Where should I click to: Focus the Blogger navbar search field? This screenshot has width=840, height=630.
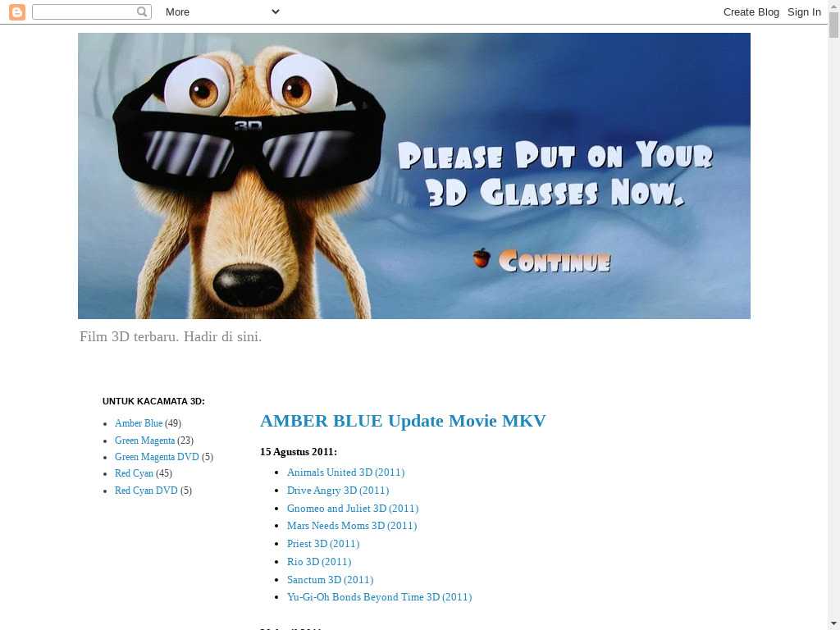pyautogui.click(x=92, y=11)
